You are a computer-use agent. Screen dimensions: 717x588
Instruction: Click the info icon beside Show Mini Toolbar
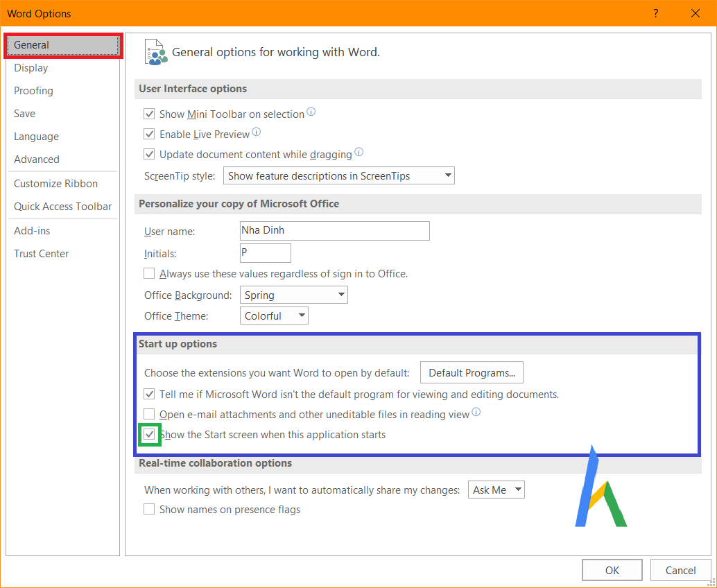click(x=311, y=112)
